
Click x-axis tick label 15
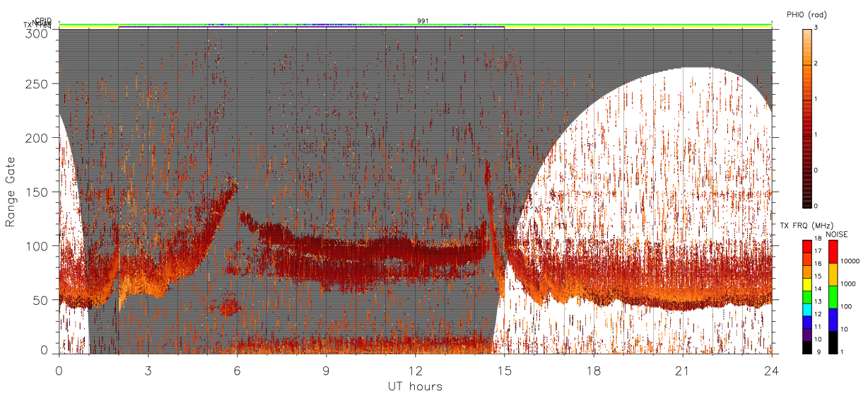504,370
